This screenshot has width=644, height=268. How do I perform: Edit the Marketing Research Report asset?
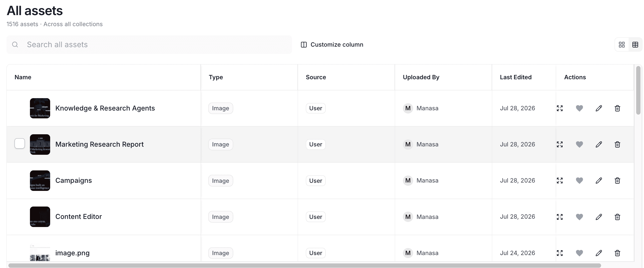599,144
